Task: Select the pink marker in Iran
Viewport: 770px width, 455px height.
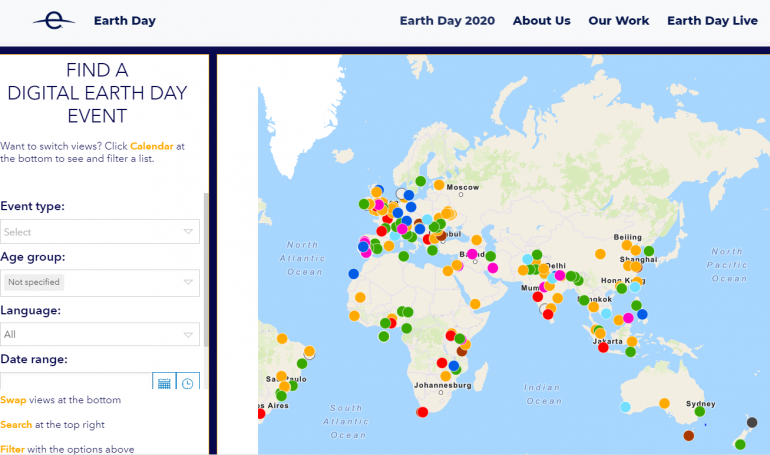Action: [x=493, y=268]
